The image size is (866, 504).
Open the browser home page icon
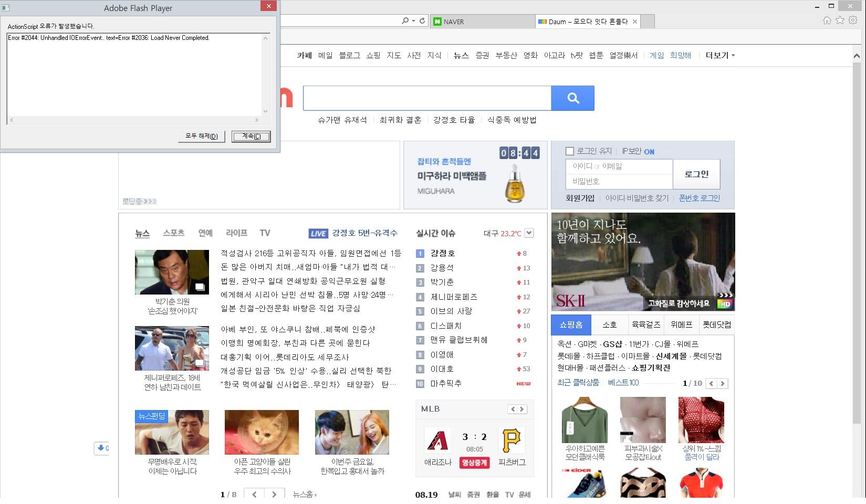coord(827,20)
